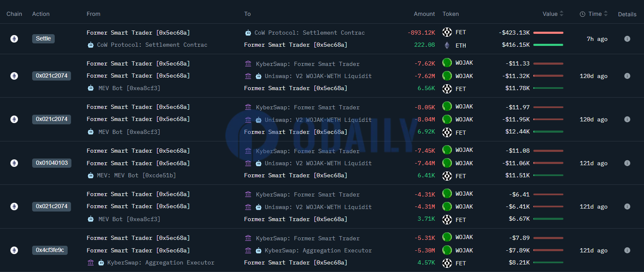Select the -893.12K amount cell

pos(421,33)
